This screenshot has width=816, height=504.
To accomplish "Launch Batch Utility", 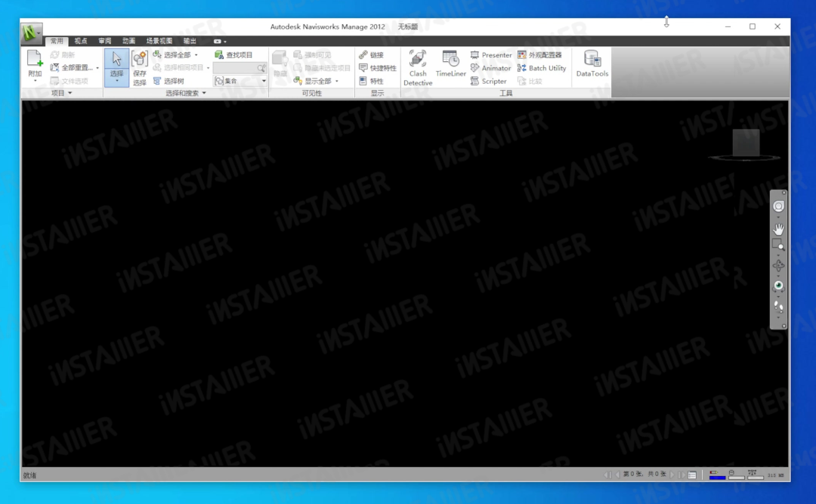I will click(x=542, y=68).
